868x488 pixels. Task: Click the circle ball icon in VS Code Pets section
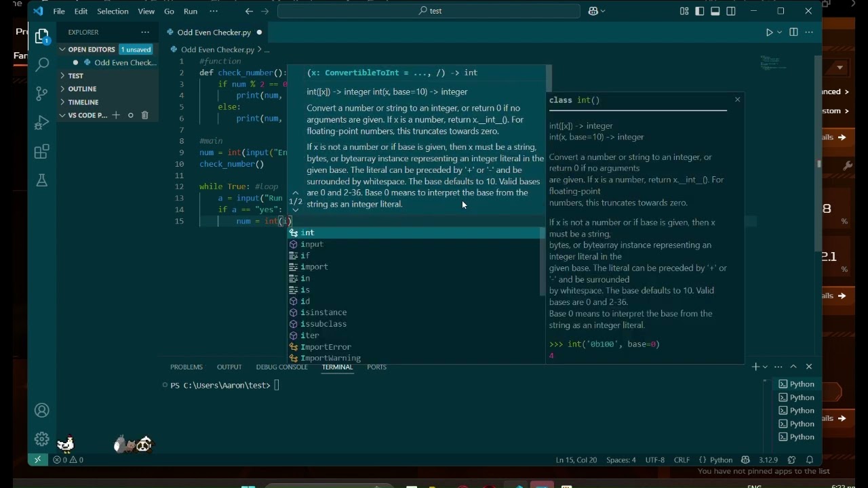click(x=131, y=115)
